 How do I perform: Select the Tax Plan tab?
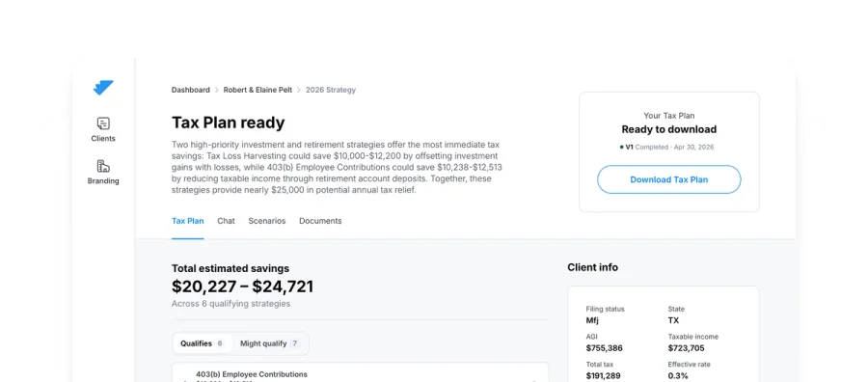click(188, 221)
